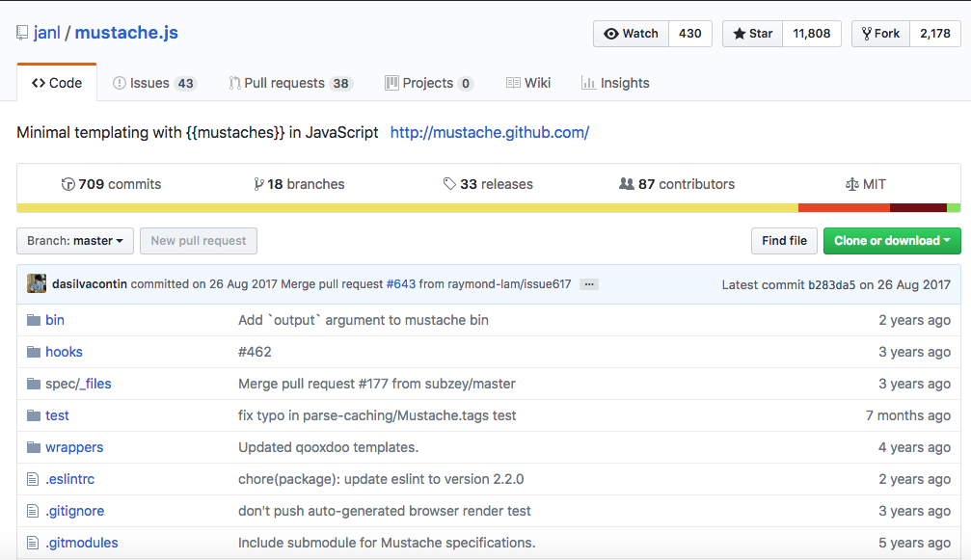This screenshot has height=560, width=971.
Task: Click the bin folder icon
Action: click(34, 320)
